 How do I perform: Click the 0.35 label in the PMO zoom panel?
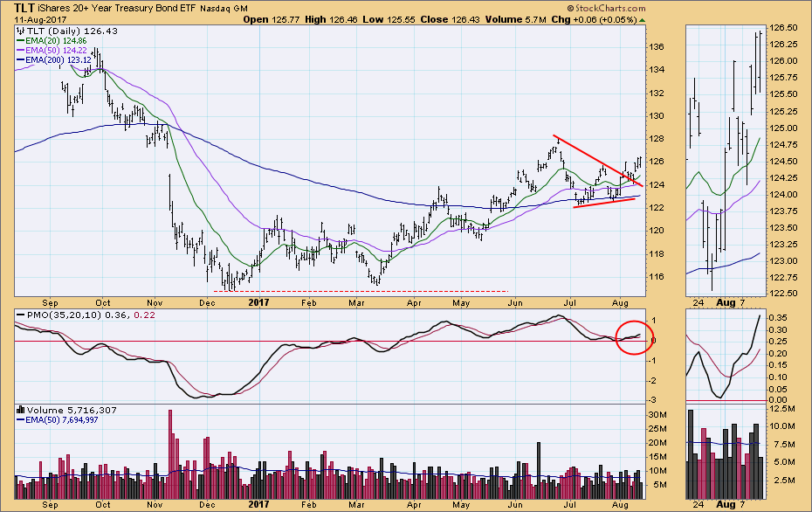pyautogui.click(x=778, y=317)
